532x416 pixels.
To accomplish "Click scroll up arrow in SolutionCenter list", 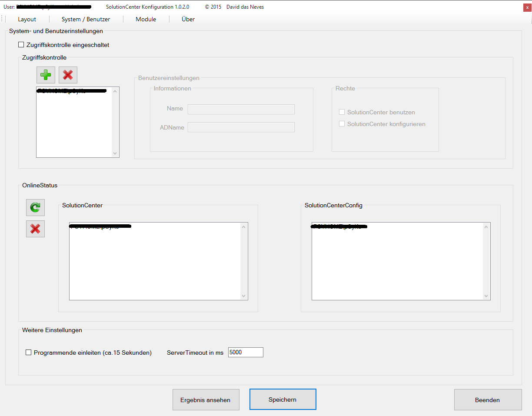I will coord(244,227).
